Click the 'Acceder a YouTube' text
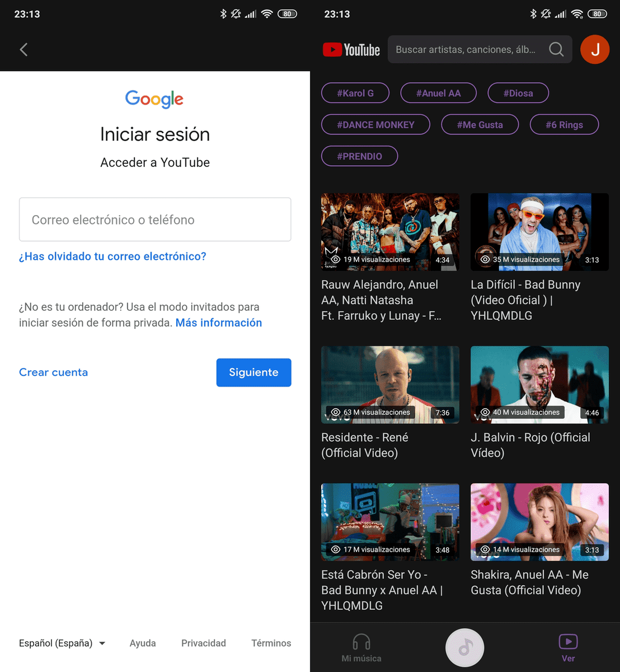The image size is (620, 672). click(155, 162)
